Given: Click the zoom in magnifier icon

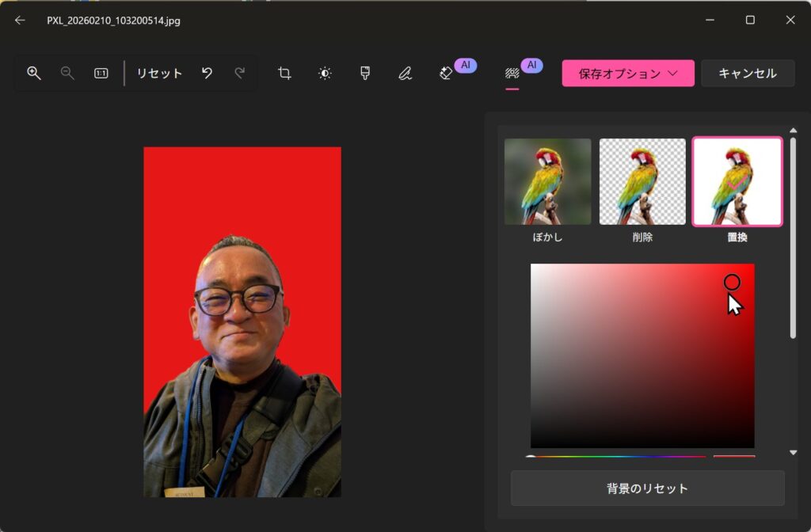Looking at the screenshot, I should pyautogui.click(x=34, y=73).
